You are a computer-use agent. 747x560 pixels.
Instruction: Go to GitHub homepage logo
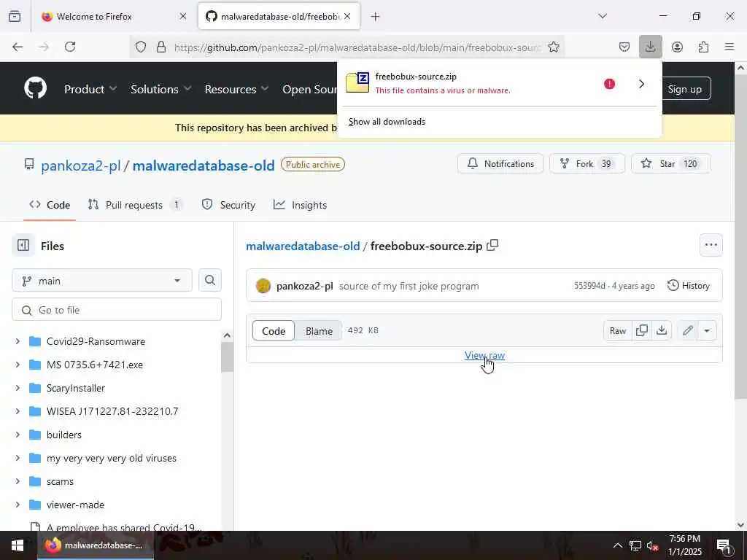pos(36,88)
